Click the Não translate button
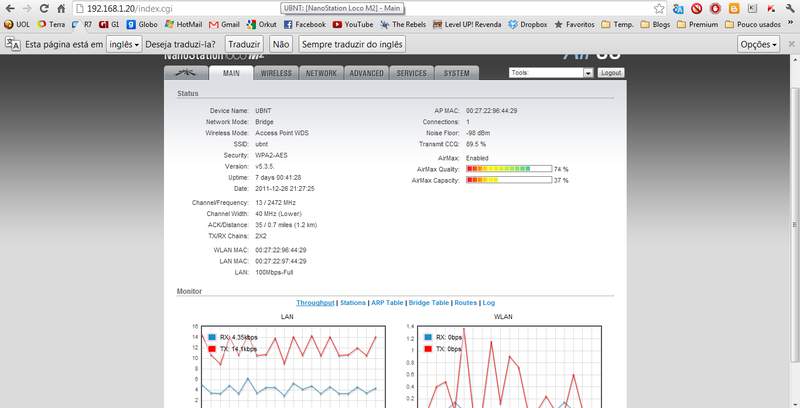800x408 pixels. [281, 44]
